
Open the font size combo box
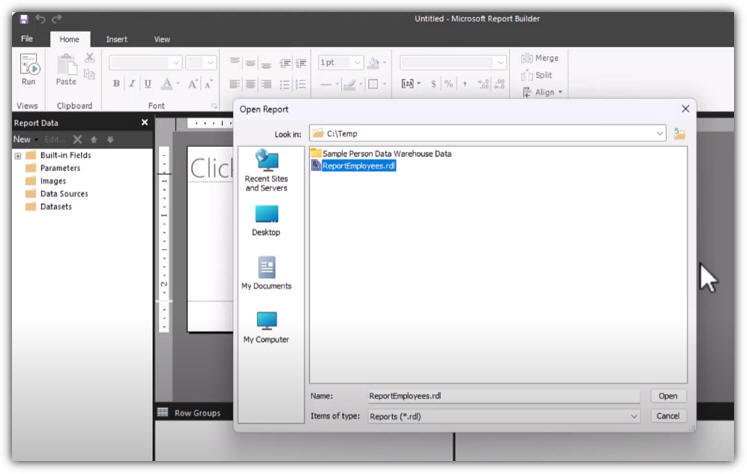click(201, 62)
